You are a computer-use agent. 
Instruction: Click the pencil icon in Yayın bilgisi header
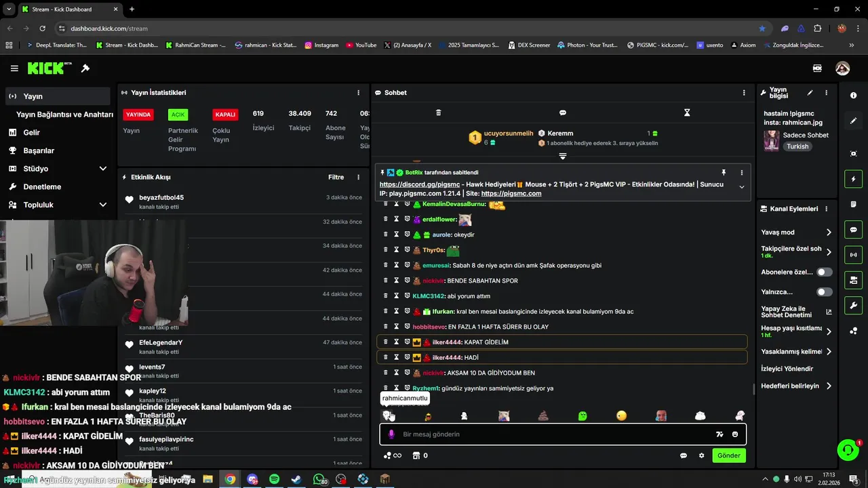tap(810, 92)
